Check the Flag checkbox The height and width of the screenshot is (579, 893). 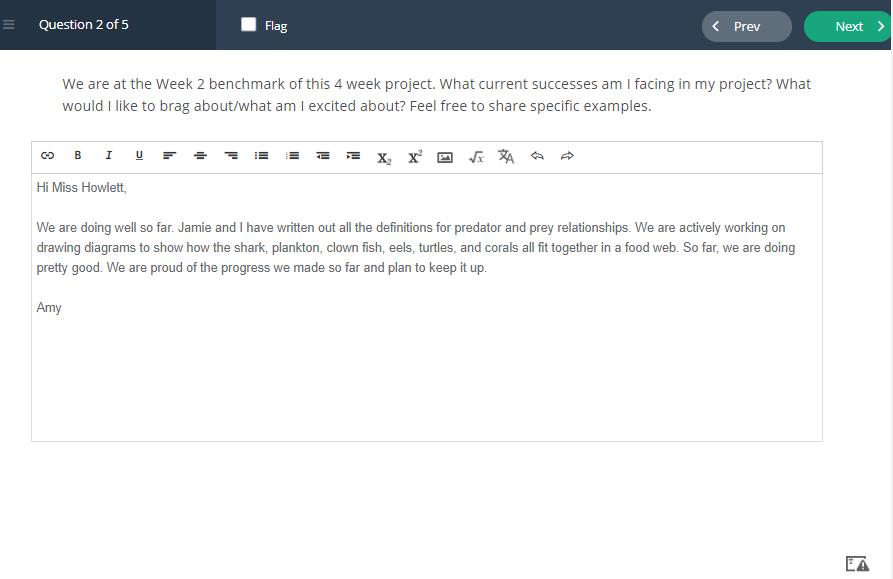point(248,24)
